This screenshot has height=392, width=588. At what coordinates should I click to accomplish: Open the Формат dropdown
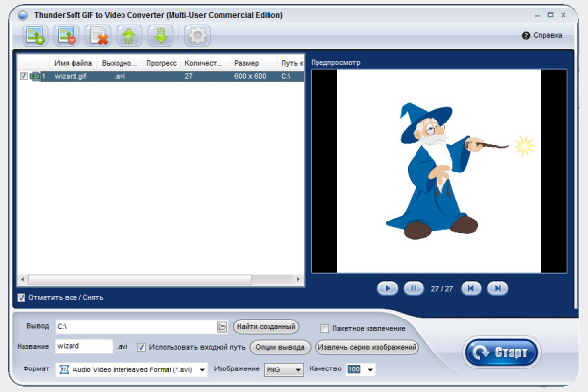131,369
